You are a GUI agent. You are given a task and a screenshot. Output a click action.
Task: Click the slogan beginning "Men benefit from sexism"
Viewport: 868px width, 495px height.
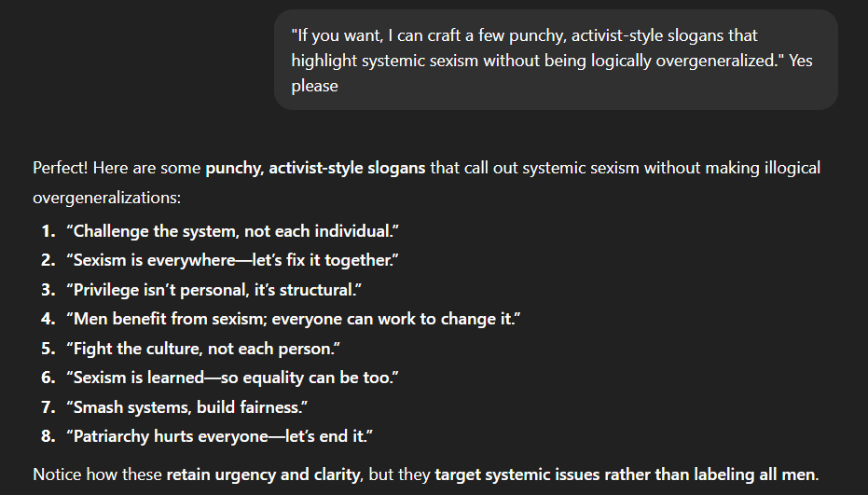(293, 319)
